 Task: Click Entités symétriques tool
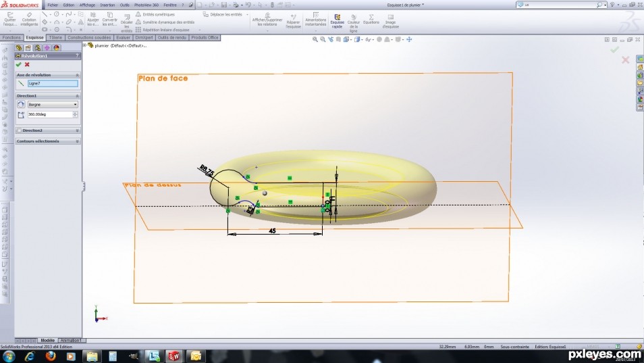pyautogui.click(x=155, y=14)
